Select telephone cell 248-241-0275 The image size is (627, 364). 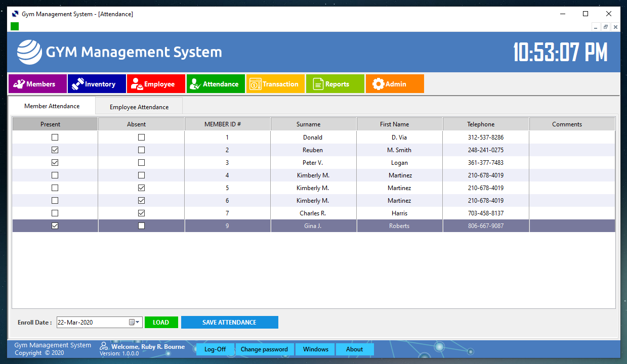(486, 150)
